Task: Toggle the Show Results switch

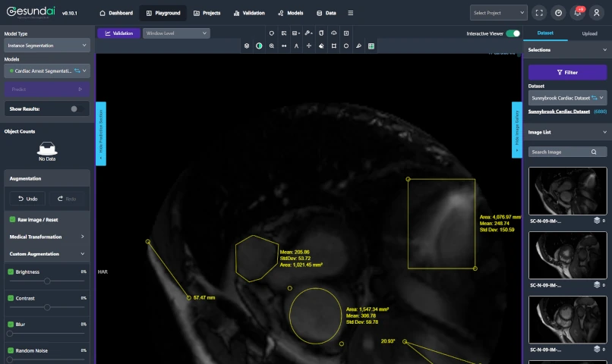Action: pyautogui.click(x=76, y=108)
